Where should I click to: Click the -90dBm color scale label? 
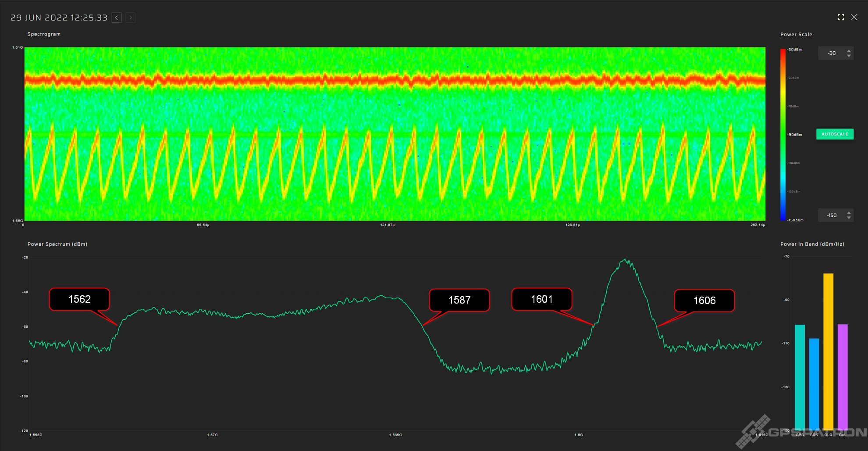point(794,135)
